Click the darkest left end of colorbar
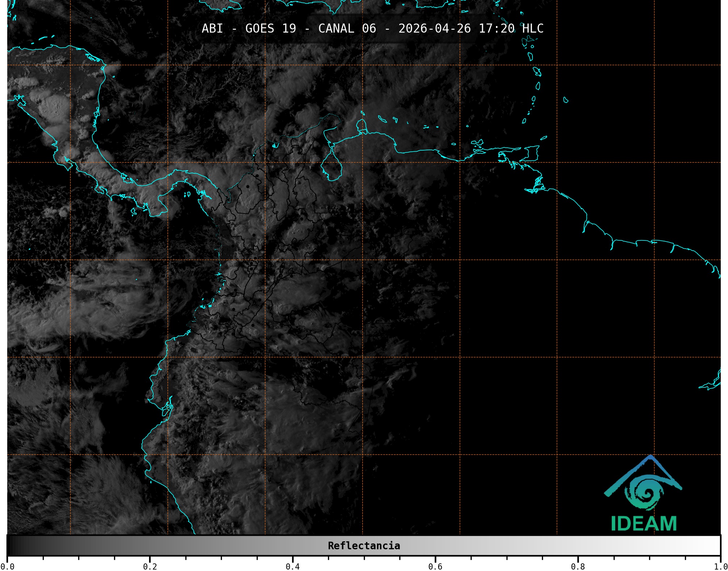Viewport: 728px width, 571px height. (11, 546)
